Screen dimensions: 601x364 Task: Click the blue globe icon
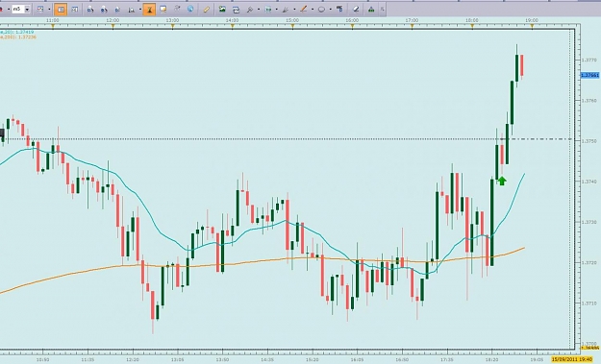(x=190, y=9)
